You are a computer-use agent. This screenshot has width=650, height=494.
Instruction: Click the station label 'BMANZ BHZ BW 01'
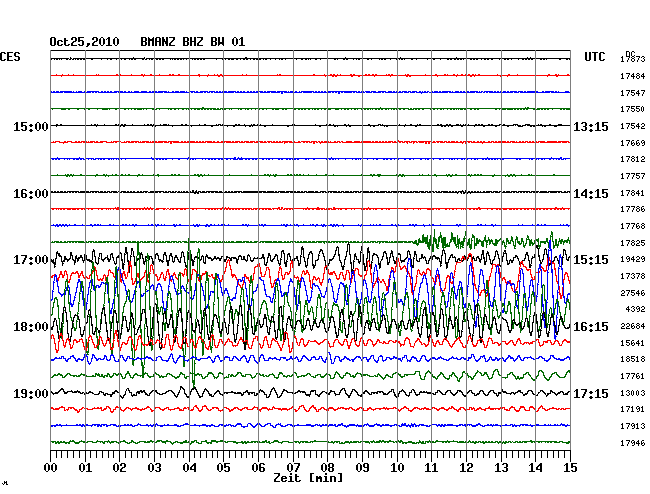click(x=193, y=42)
